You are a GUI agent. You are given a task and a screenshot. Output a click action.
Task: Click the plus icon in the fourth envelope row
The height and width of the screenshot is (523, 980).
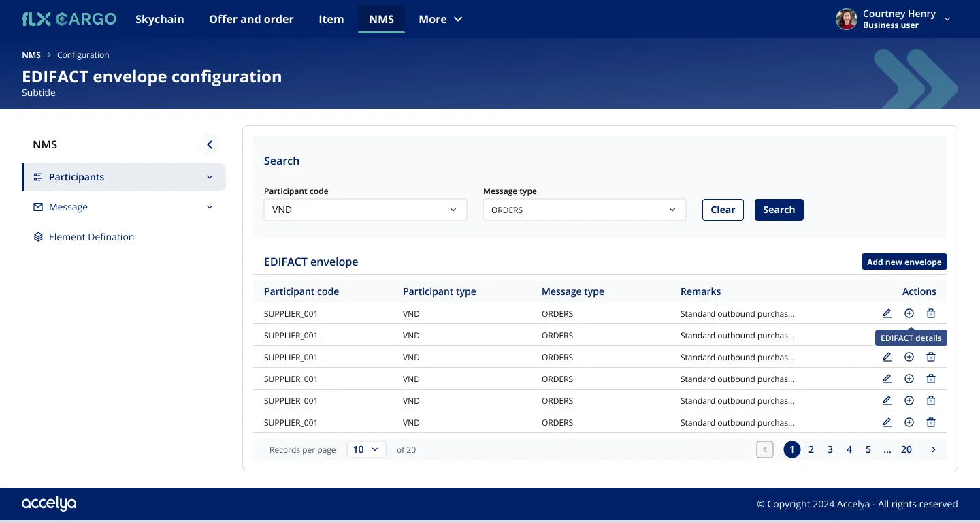(x=909, y=379)
